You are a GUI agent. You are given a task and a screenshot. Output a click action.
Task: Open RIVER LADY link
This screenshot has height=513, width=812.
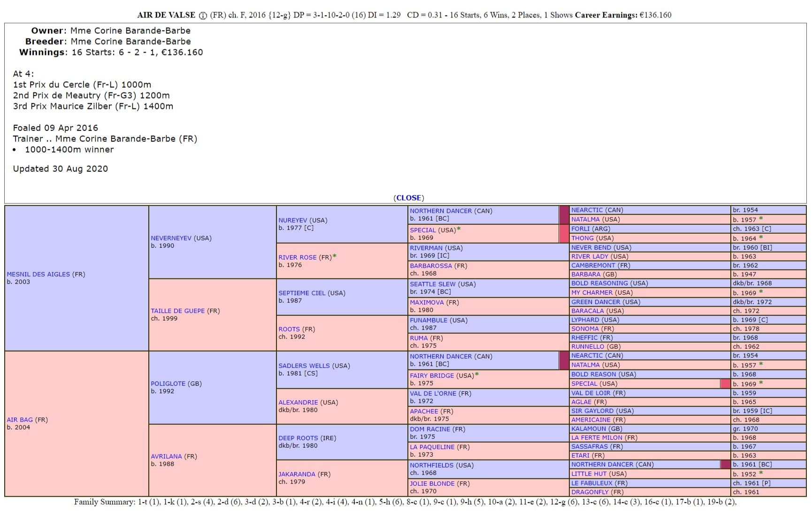pyautogui.click(x=590, y=256)
